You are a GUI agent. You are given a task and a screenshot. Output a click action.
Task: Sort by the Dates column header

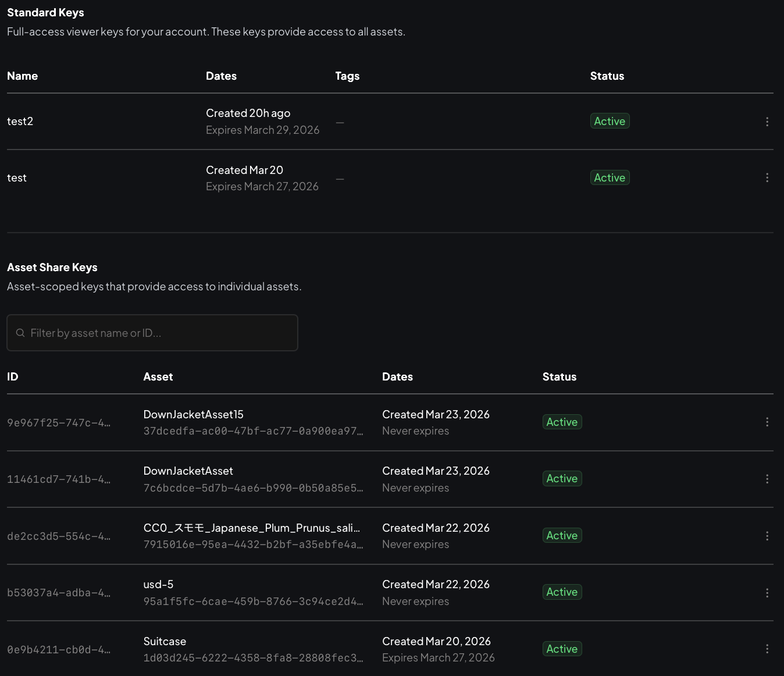pyautogui.click(x=221, y=76)
